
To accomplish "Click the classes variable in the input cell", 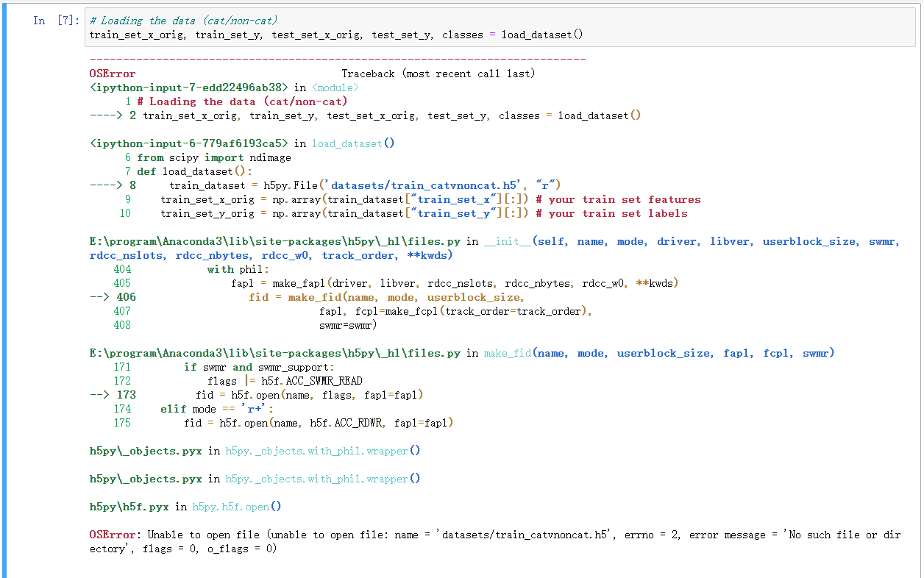I will 462,34.
